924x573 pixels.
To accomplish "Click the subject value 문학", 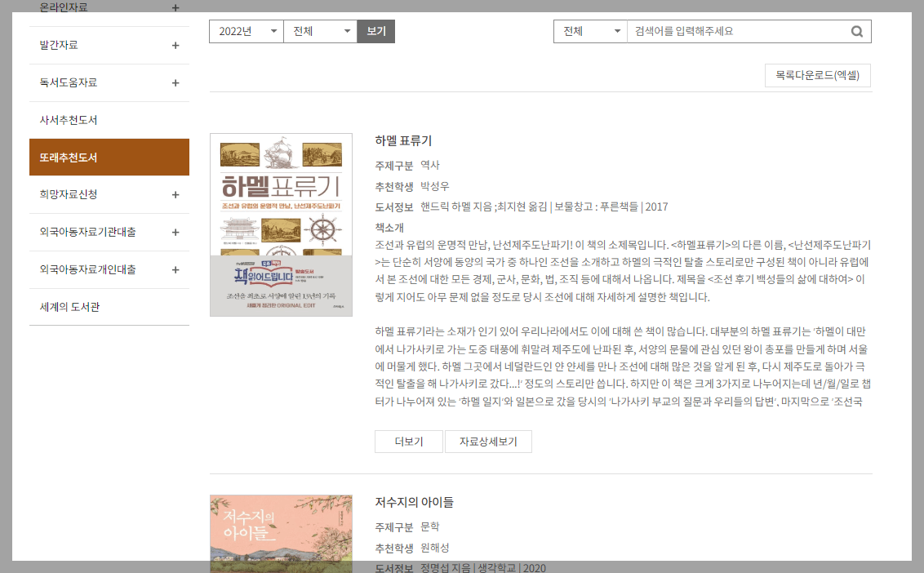I will pyautogui.click(x=430, y=527).
